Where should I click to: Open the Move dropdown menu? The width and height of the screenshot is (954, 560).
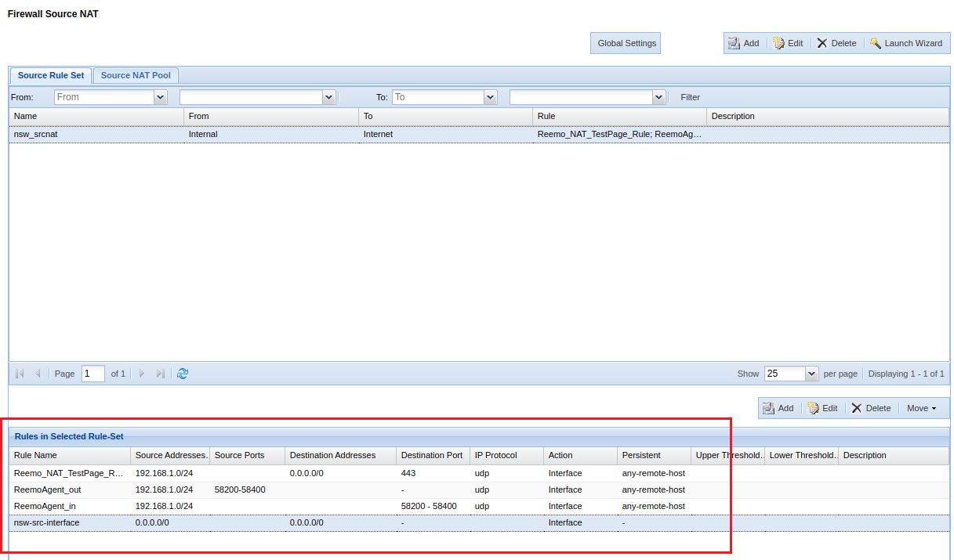(x=921, y=408)
